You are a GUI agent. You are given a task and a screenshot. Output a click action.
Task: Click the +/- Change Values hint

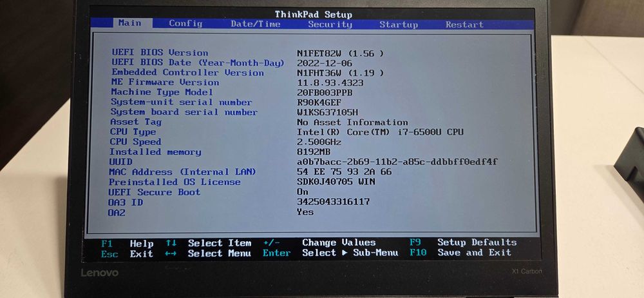pyautogui.click(x=319, y=243)
